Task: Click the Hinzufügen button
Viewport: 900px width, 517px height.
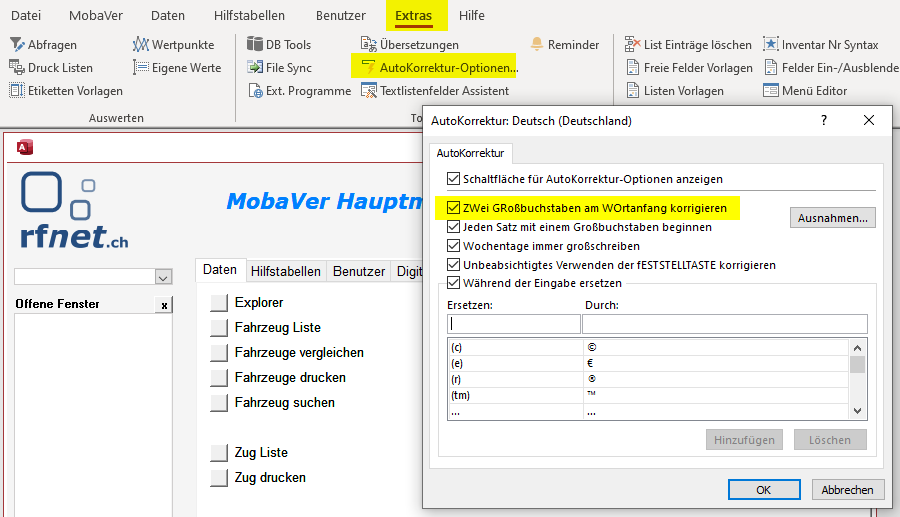Action: 744,440
